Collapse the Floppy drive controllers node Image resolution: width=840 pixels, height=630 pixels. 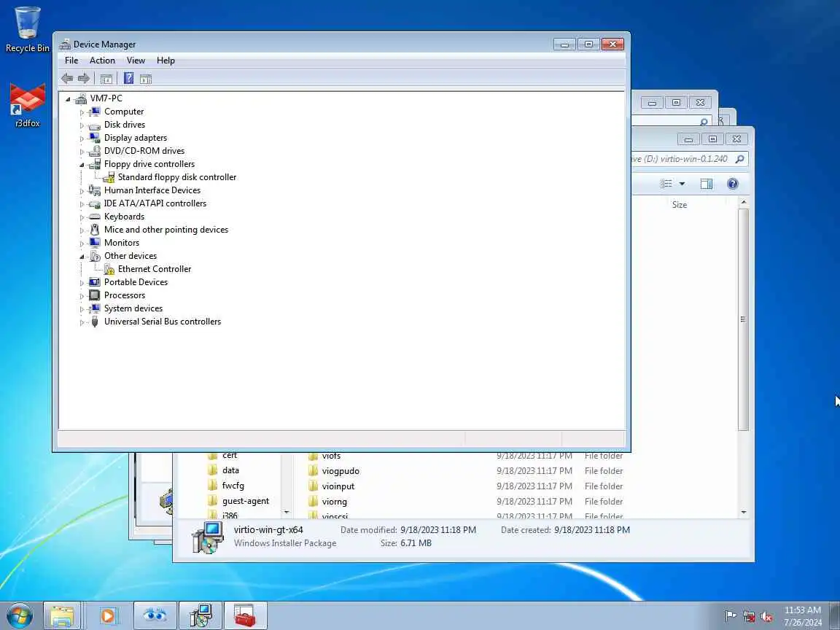pos(82,165)
